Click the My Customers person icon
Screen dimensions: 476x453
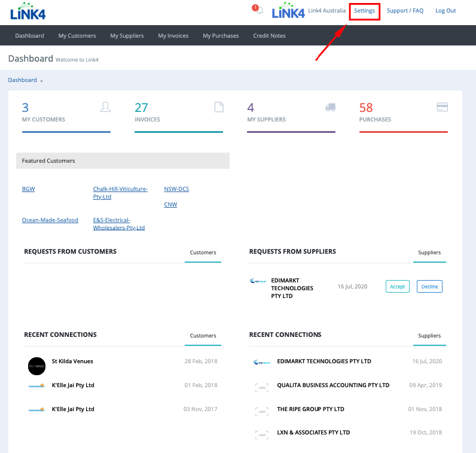click(105, 107)
